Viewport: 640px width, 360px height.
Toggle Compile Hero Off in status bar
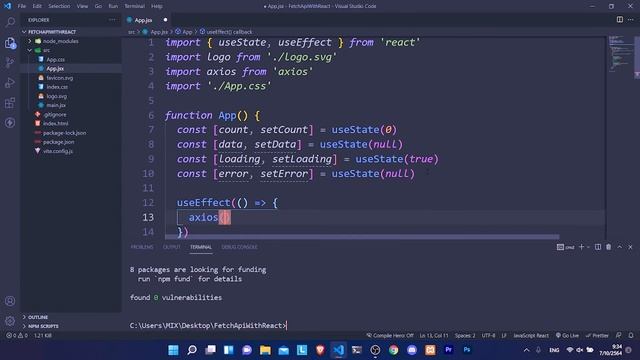pos(390,336)
